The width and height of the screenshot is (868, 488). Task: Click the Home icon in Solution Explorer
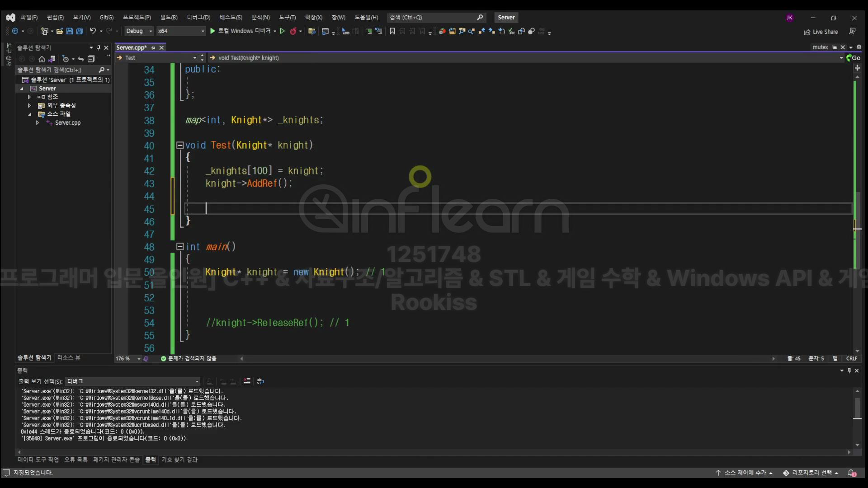(x=42, y=59)
